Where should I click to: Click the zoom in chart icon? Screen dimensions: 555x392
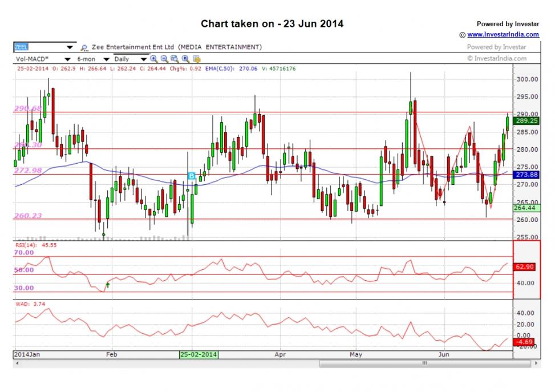(153, 59)
